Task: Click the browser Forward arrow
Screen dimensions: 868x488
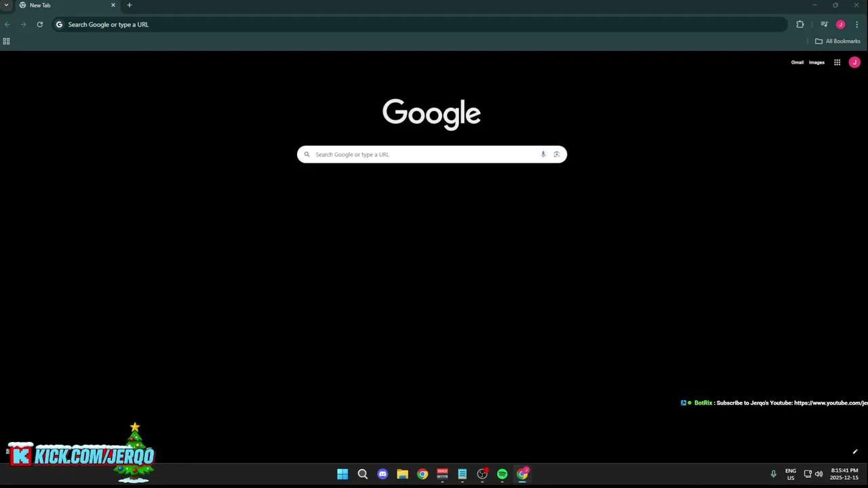Action: 23,24
